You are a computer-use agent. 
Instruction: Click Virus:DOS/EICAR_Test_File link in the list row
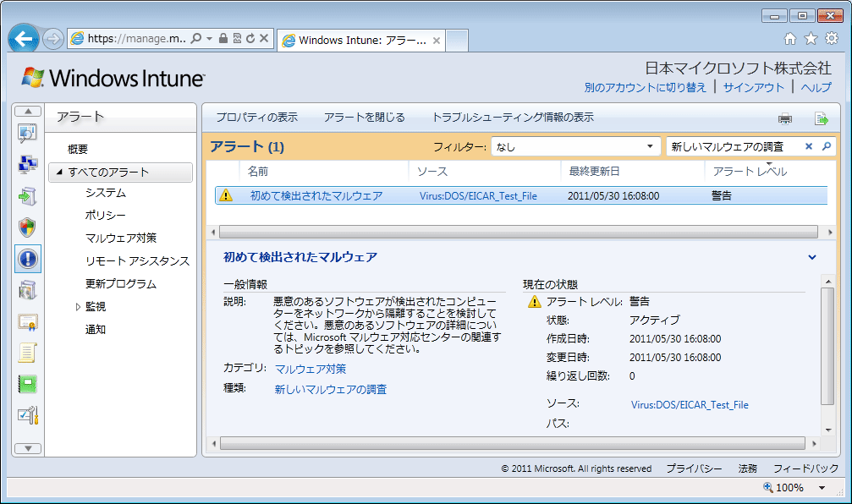478,196
